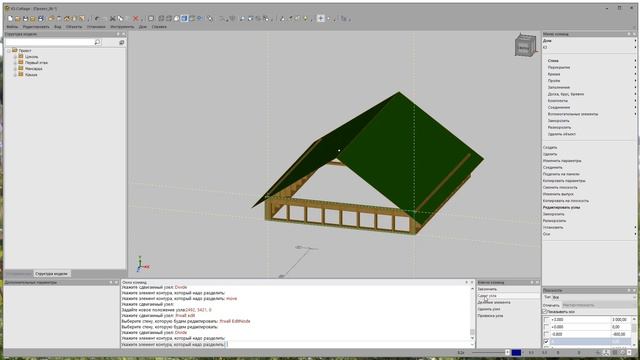
Task: Select 'Заполнение' in the right command menu
Action: click(559, 87)
